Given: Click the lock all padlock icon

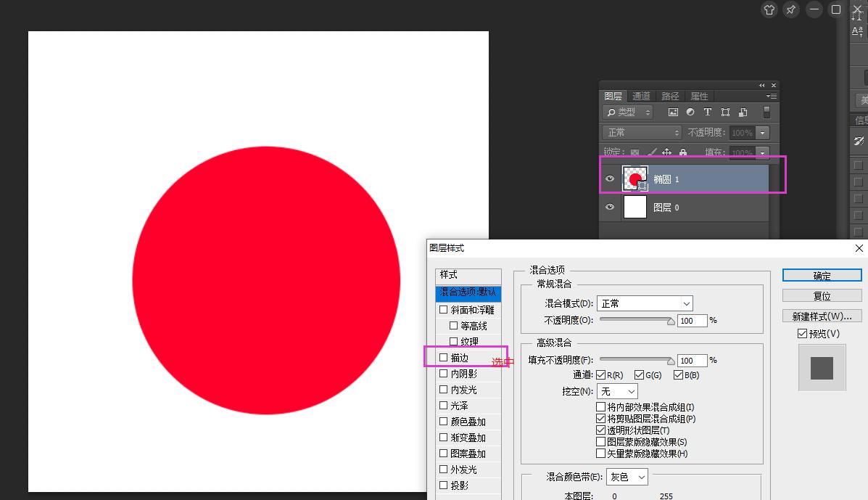Looking at the screenshot, I should (x=683, y=152).
